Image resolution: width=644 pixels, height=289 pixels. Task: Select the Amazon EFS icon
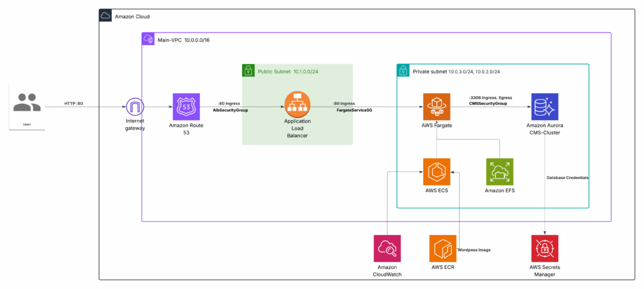click(x=499, y=172)
